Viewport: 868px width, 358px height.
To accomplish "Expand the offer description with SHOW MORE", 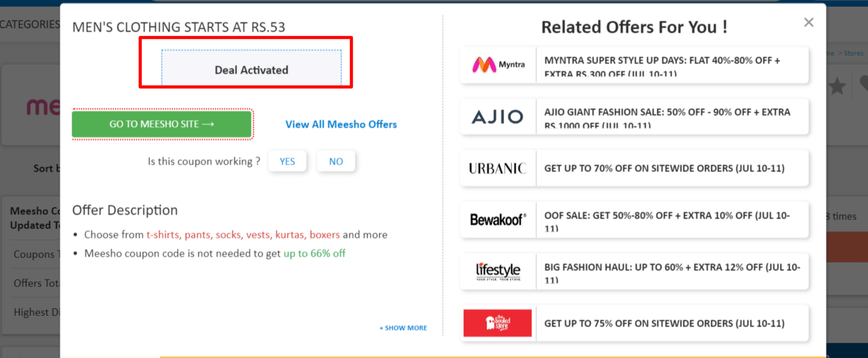I will pos(402,328).
